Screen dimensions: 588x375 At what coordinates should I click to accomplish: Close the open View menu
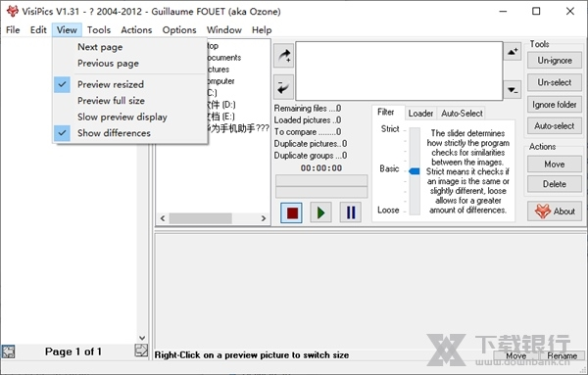coord(67,30)
